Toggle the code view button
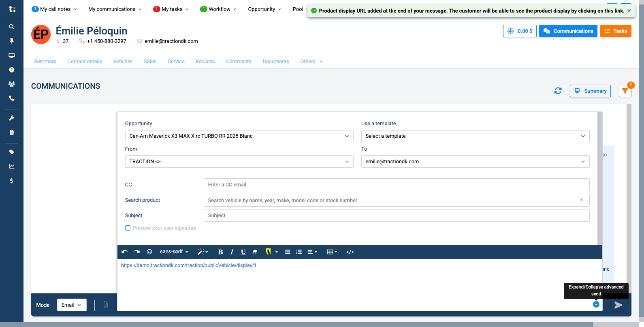Viewport: 644px width, 327px height. tap(350, 252)
